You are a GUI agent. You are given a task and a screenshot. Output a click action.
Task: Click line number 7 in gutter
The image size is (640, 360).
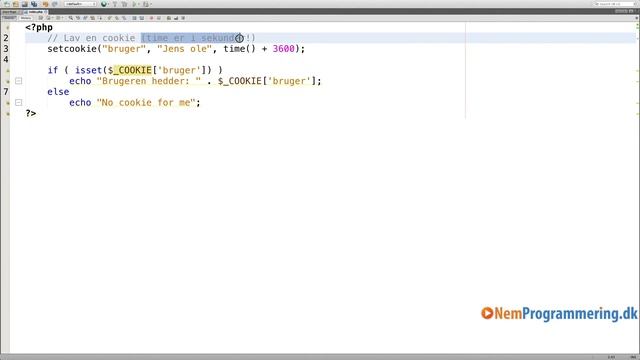(x=6, y=92)
